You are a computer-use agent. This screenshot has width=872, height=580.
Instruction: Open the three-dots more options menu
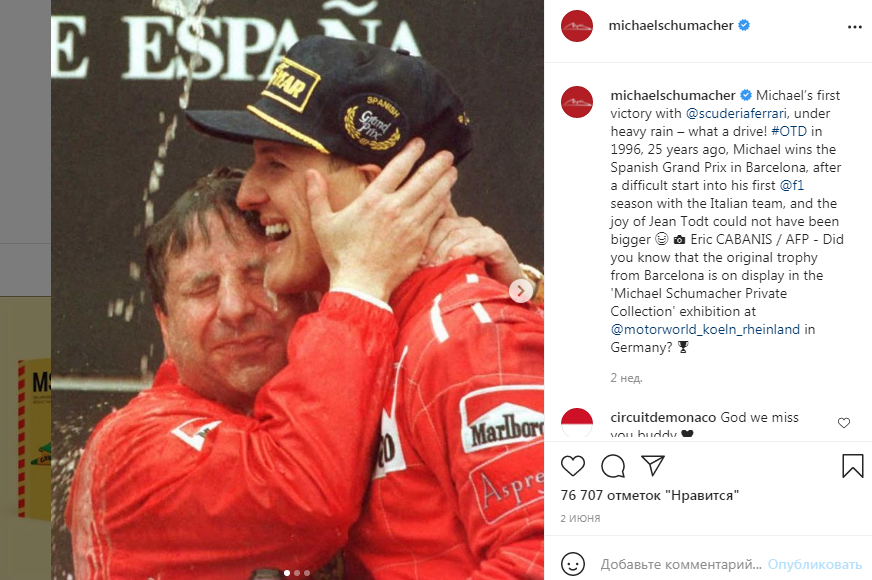pos(855,27)
